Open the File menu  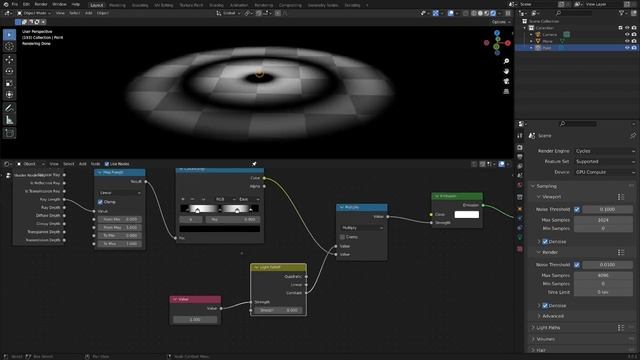[x=15, y=4]
